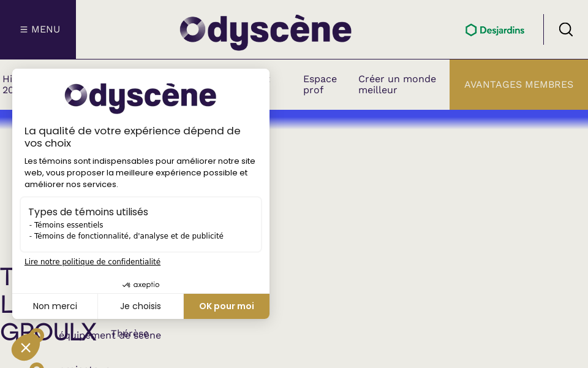Go to Espace prof navigation item
The width and height of the screenshot is (588, 368).
(320, 85)
